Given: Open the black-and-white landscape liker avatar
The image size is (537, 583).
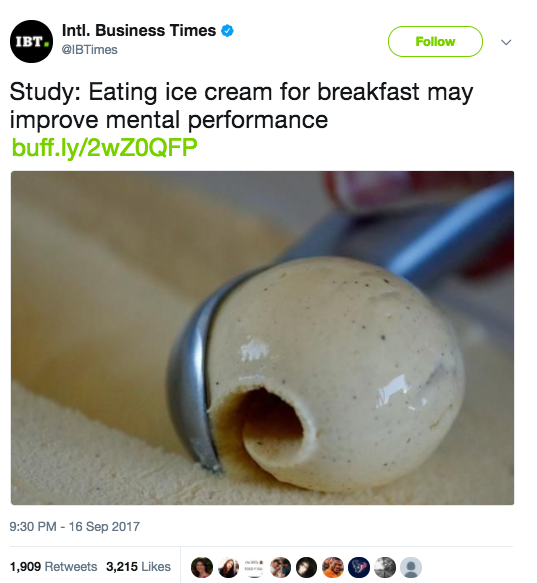Looking at the screenshot, I should 385,567.
